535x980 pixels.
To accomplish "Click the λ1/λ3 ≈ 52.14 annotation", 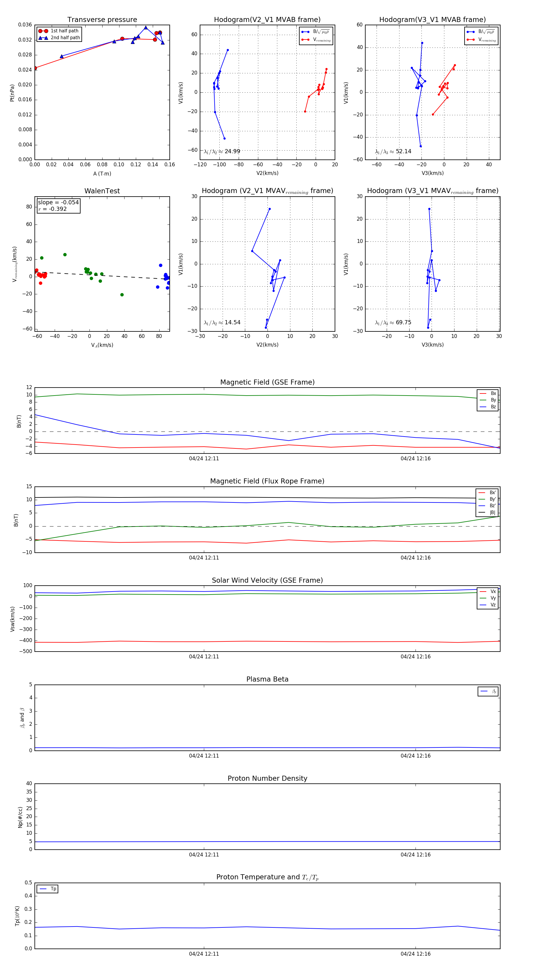I will tap(393, 151).
